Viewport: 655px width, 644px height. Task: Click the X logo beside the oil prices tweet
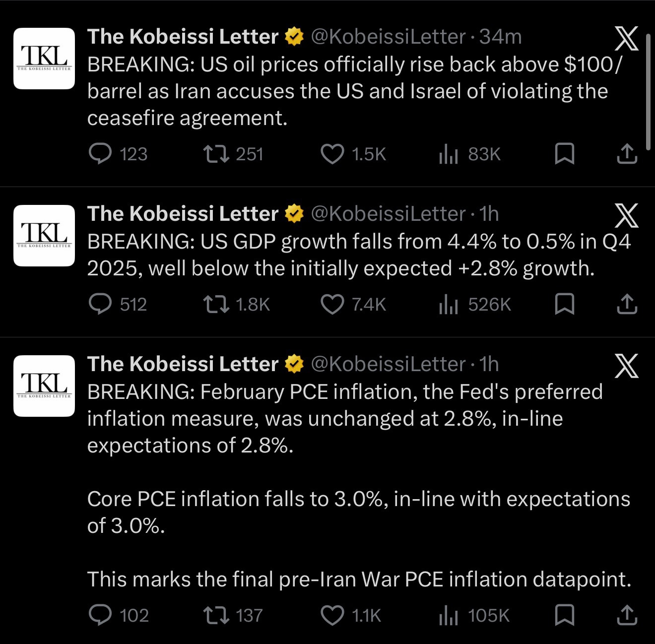[626, 37]
